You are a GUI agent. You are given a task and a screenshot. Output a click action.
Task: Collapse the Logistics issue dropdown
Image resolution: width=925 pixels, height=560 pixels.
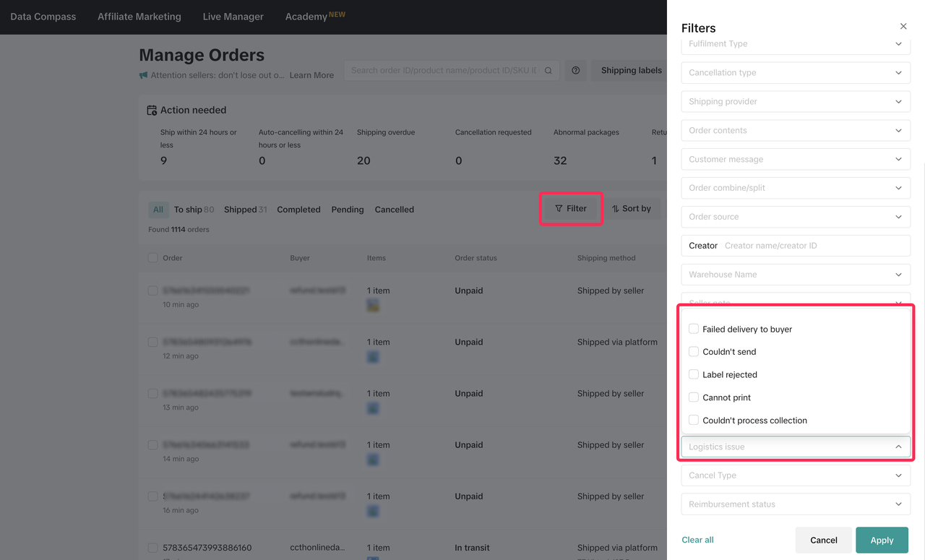898,447
